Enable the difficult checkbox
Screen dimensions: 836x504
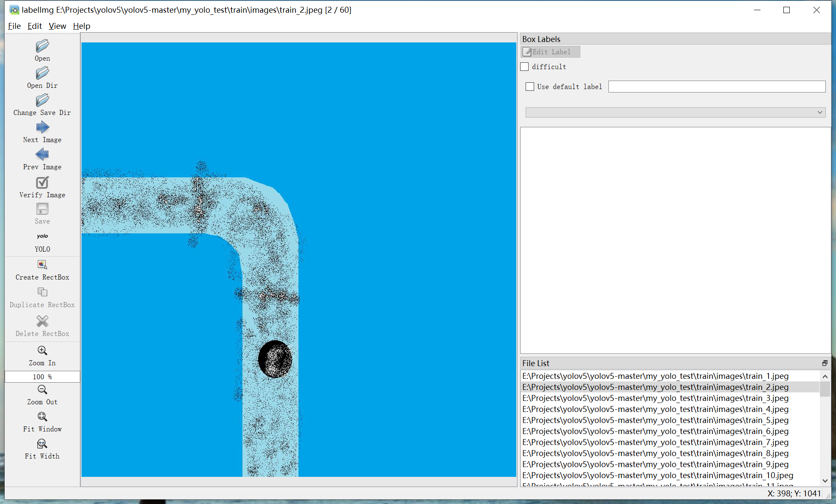click(525, 67)
